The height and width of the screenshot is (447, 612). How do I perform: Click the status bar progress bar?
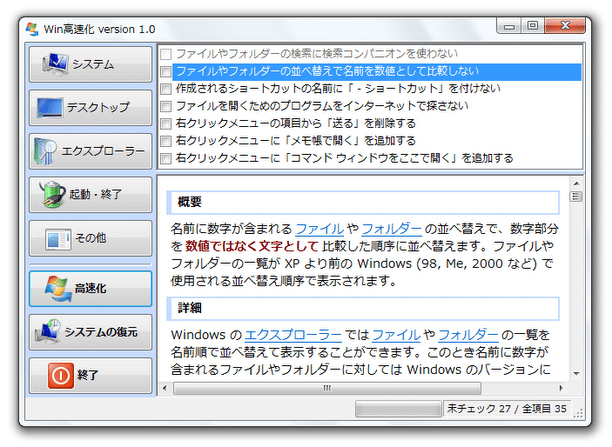pos(398,409)
